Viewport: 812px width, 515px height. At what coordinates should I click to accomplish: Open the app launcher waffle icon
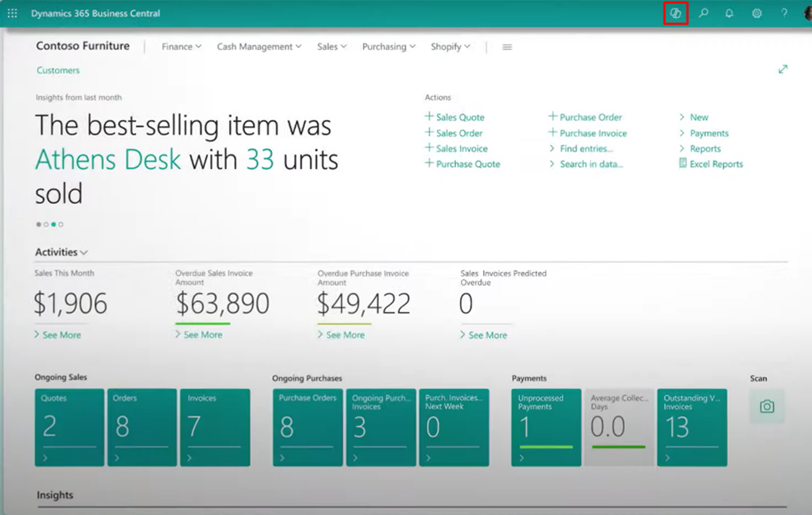12,13
